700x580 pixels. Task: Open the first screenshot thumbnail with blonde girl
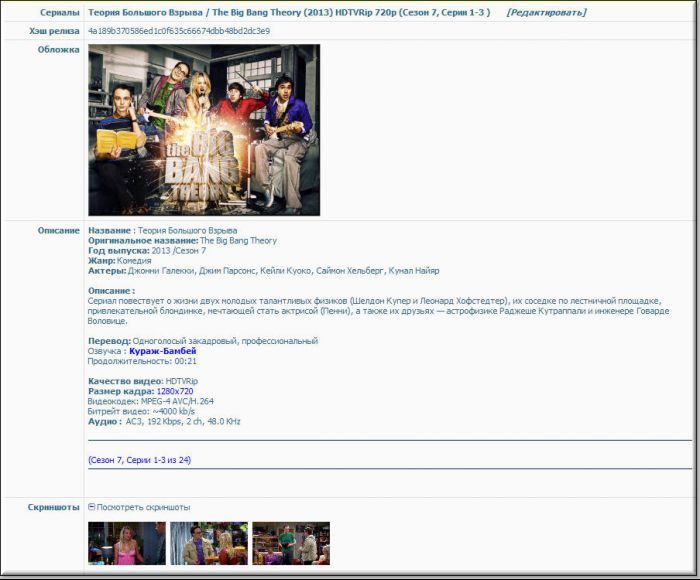127,543
